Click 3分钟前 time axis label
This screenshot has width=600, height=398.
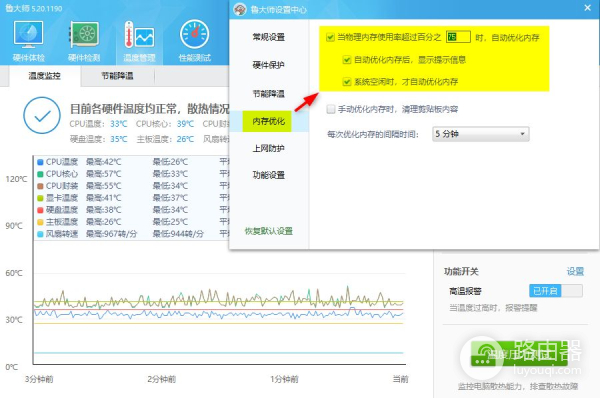(x=39, y=379)
